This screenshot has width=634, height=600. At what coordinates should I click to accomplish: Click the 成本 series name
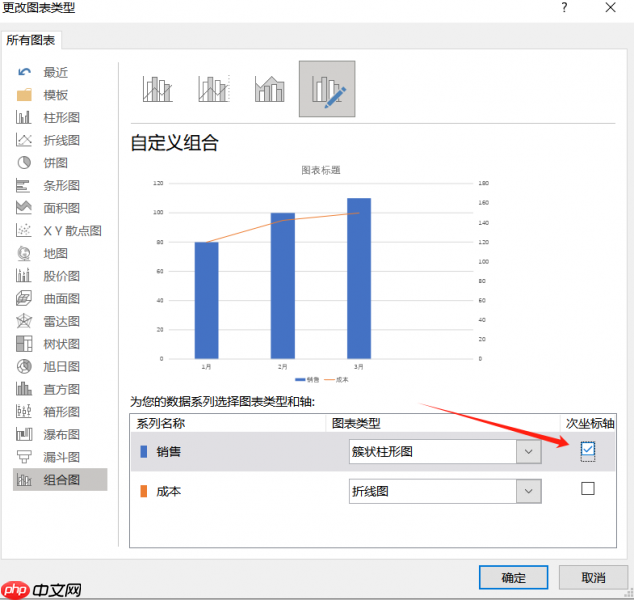pos(169,491)
